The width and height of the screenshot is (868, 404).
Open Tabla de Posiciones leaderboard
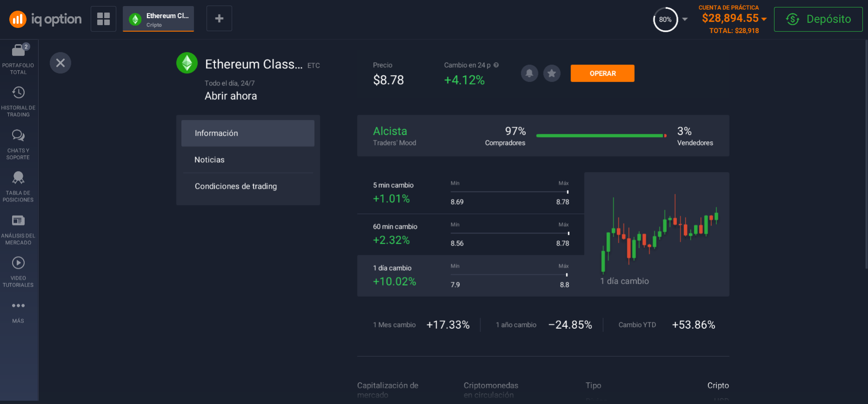[18, 186]
